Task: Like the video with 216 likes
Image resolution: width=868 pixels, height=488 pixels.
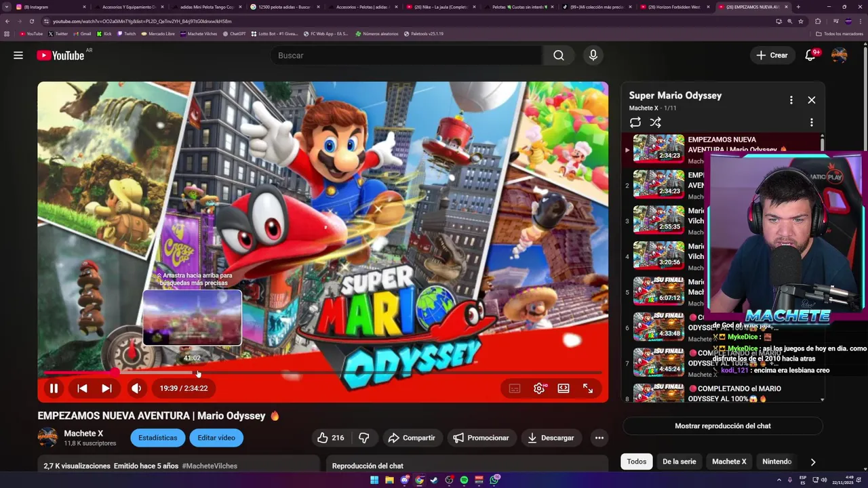Action: (331, 438)
